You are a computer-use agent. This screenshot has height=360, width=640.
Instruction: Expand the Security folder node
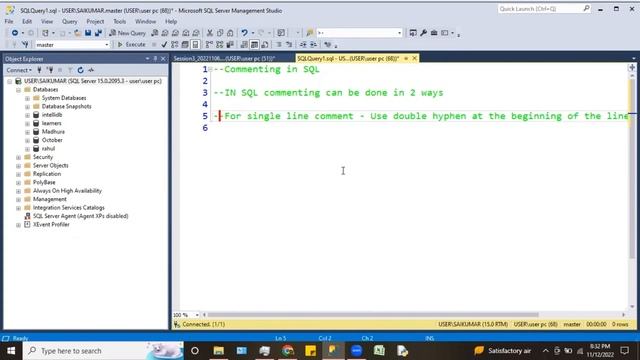coord(18,157)
